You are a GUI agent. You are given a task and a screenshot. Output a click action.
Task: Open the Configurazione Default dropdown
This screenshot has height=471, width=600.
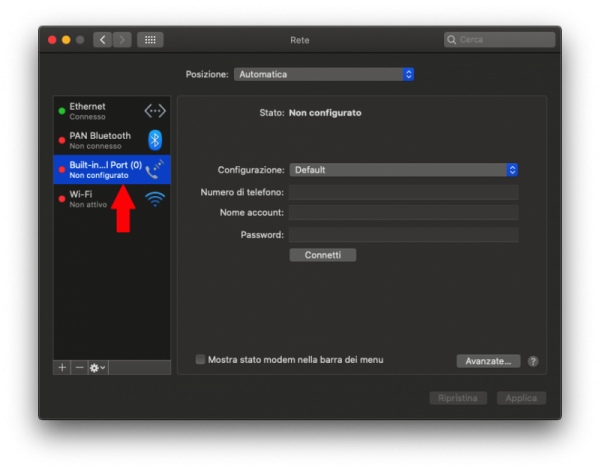(x=403, y=169)
